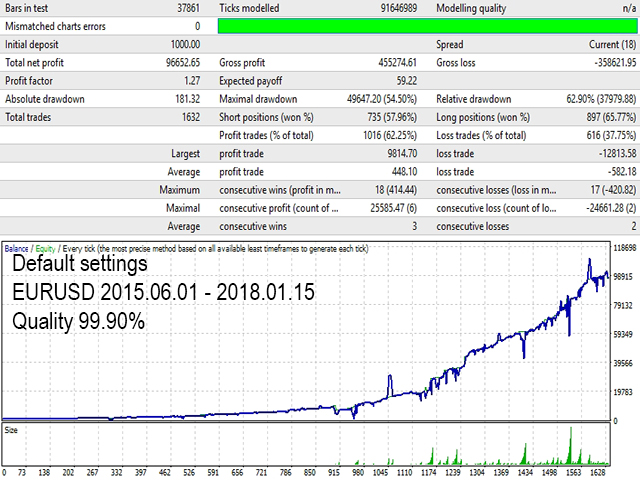Click the Size label in volume panel
Image resolution: width=640 pixels, height=480 pixels.
pos(11,430)
